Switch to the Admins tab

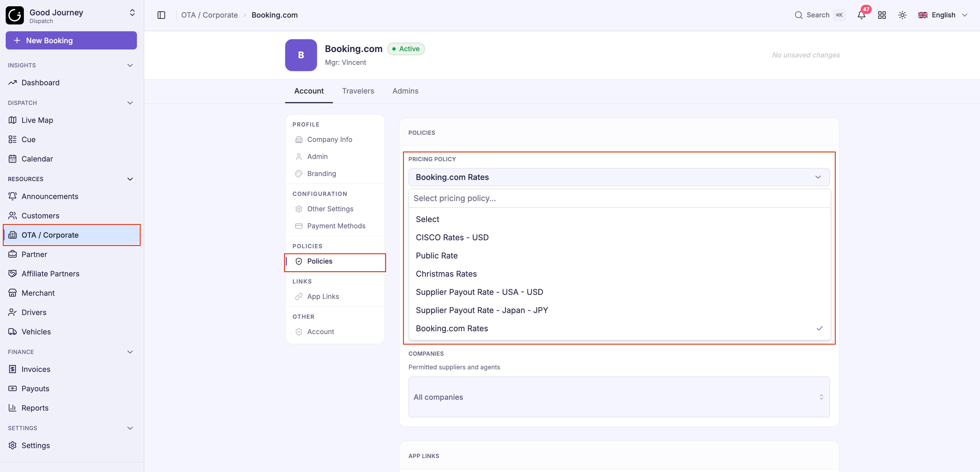click(406, 91)
